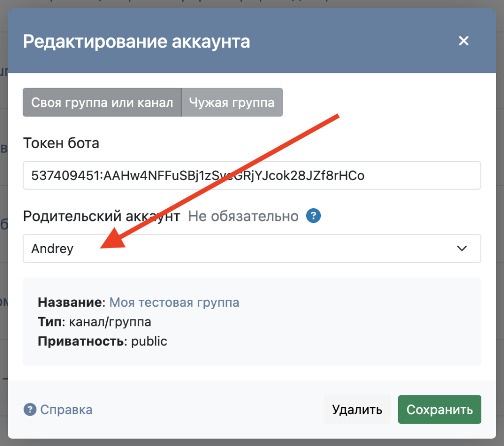Open the Справка help link
This screenshot has width=504, height=446.
(66, 410)
